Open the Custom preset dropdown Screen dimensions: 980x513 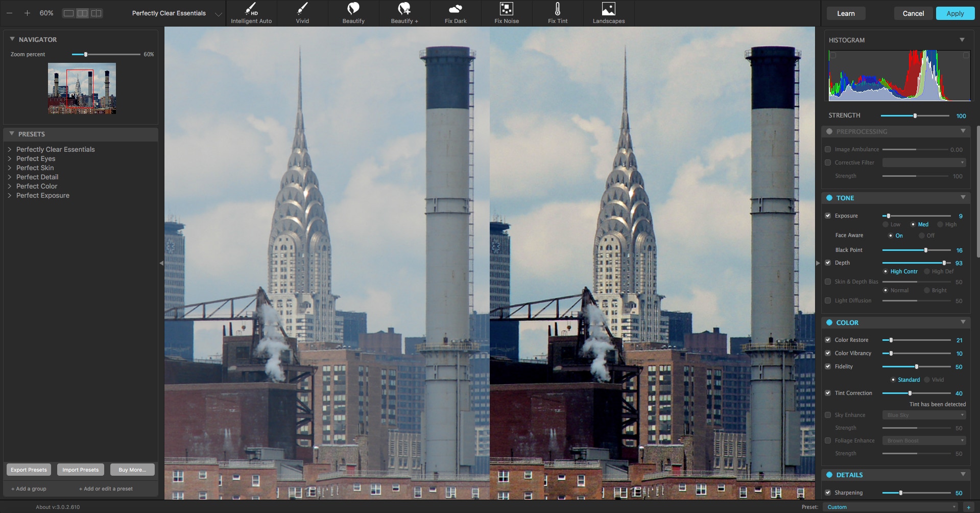tap(891, 507)
